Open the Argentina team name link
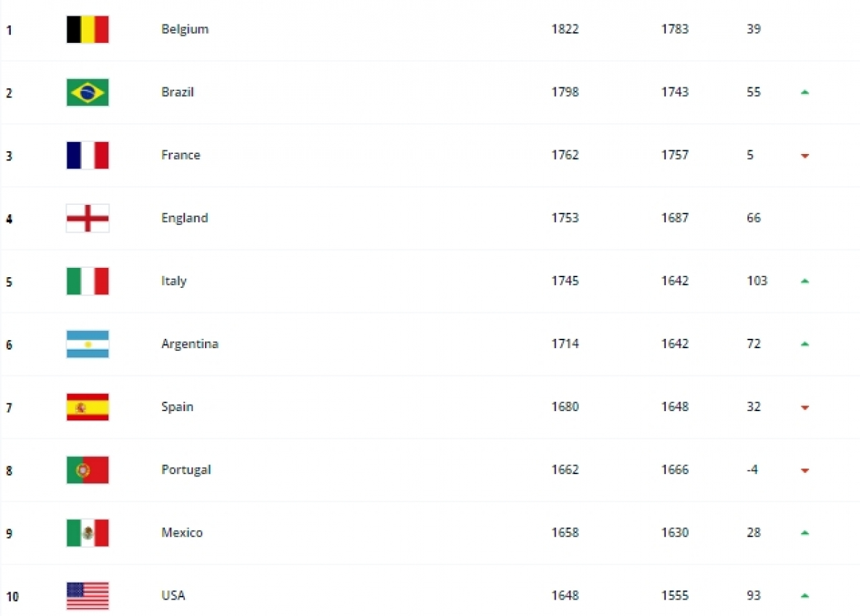This screenshot has width=860, height=616. click(190, 344)
